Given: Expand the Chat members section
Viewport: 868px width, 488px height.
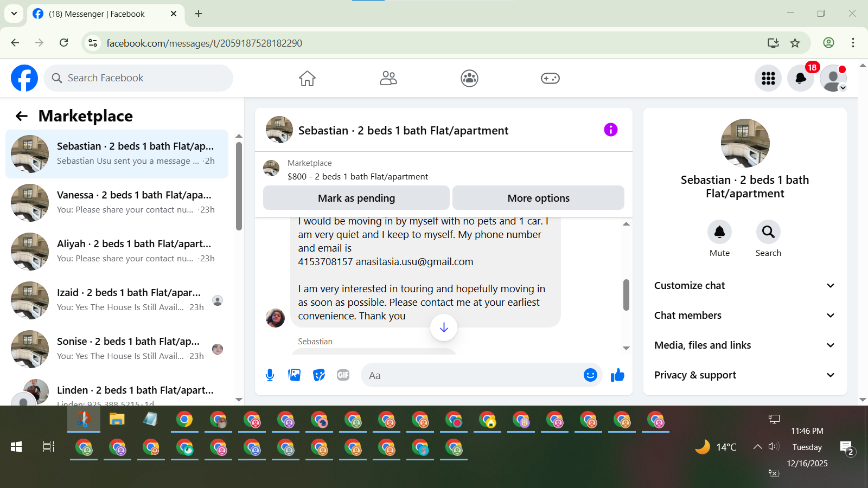Looking at the screenshot, I should pyautogui.click(x=745, y=316).
